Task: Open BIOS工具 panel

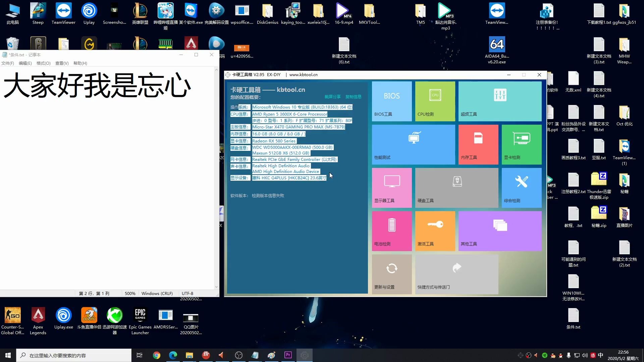Action: [391, 101]
